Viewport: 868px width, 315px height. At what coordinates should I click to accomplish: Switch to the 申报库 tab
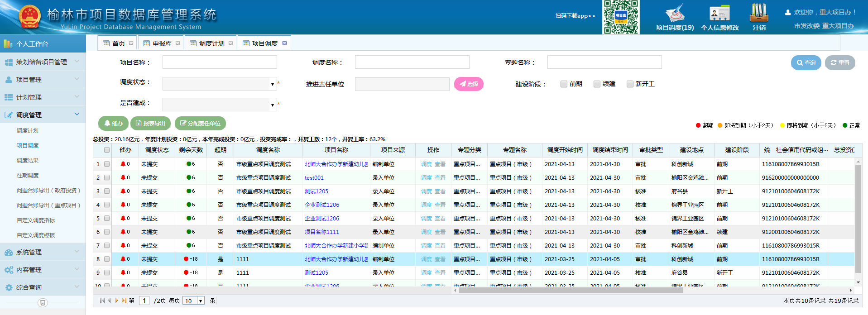click(x=162, y=43)
